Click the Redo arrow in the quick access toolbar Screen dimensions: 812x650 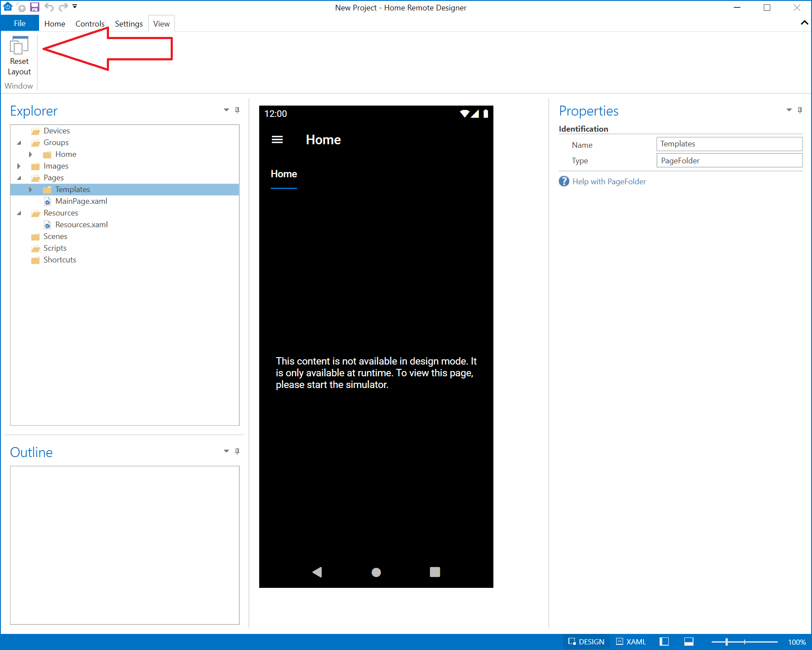[63, 7]
